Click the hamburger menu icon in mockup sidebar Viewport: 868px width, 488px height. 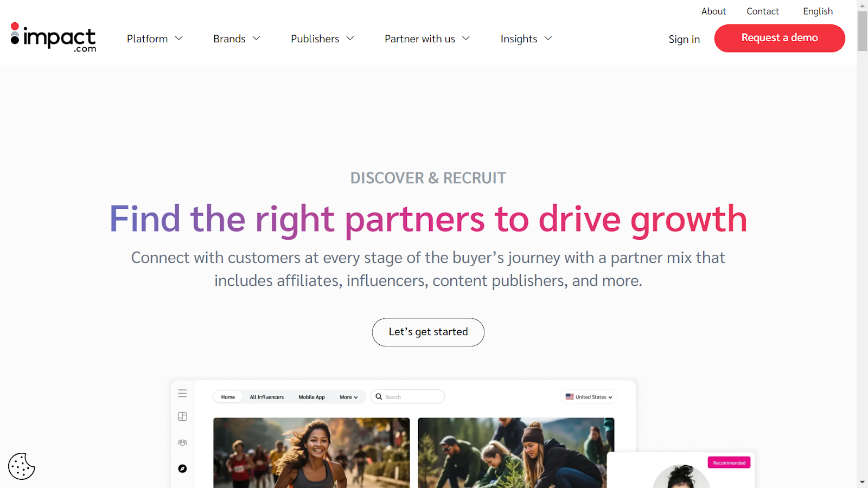[182, 394]
